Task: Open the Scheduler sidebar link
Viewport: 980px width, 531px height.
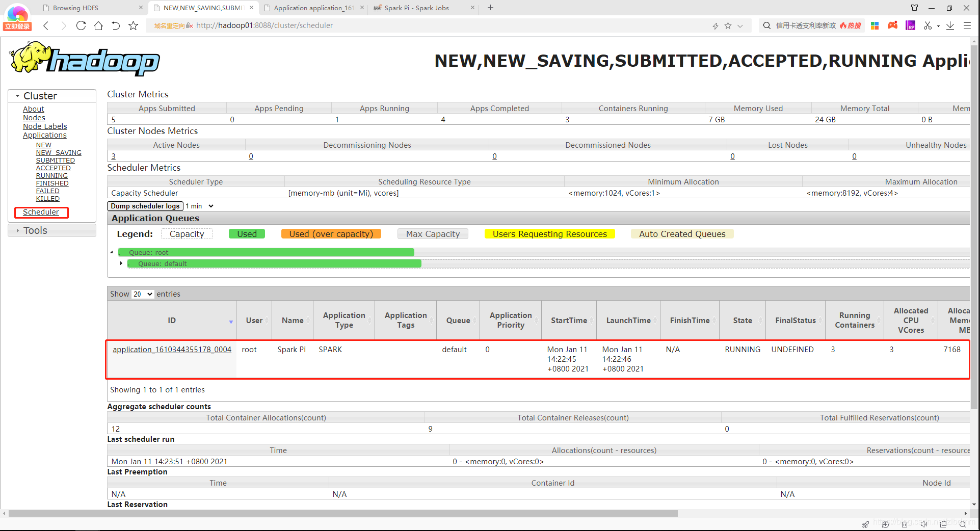Action: tap(41, 212)
